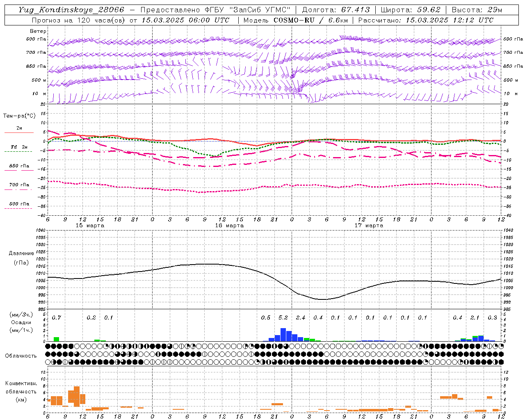Select the computed time 15.03.2025 12:12 UTC
The width and height of the screenshot is (525, 420).
coord(450,20)
